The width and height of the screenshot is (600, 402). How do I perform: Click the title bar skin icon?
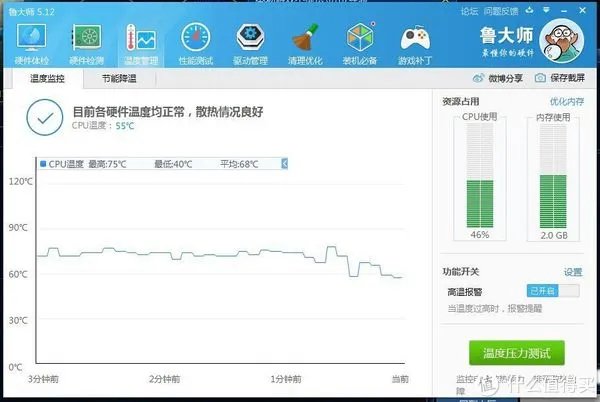(530, 10)
